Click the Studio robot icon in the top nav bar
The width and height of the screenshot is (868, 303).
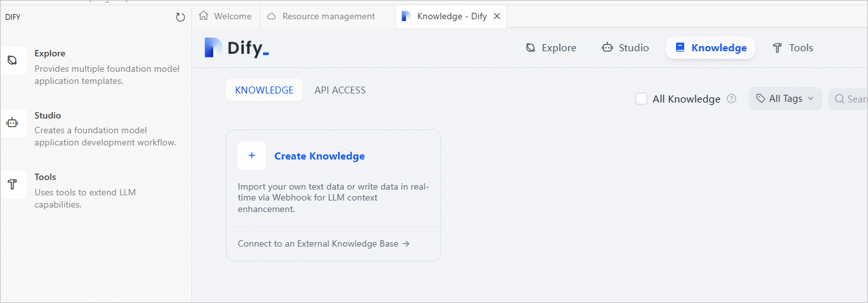coord(607,47)
